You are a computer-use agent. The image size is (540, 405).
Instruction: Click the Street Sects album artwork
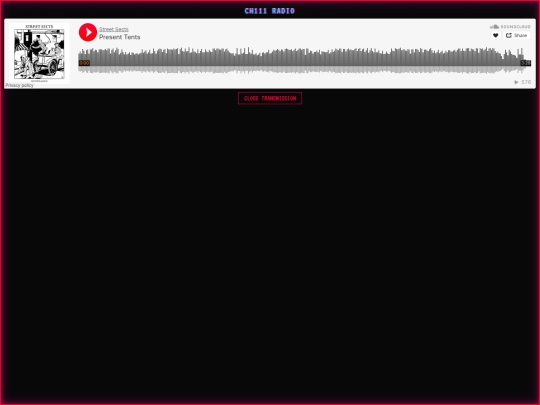pyautogui.click(x=39, y=53)
